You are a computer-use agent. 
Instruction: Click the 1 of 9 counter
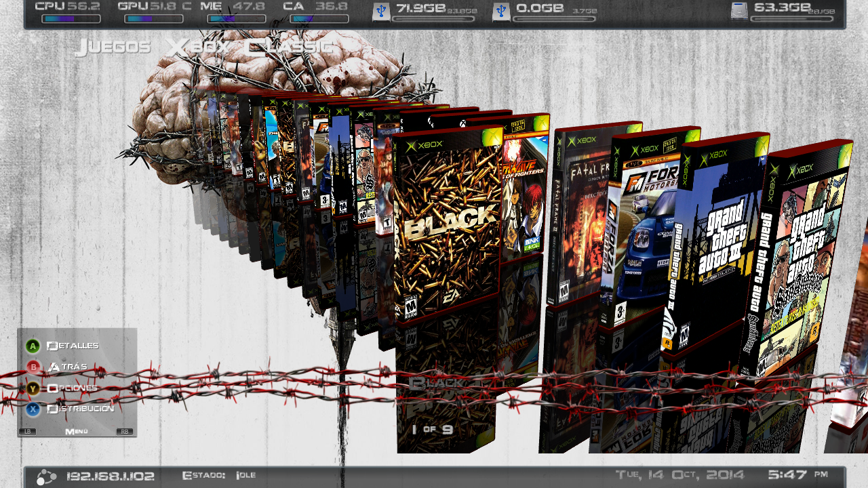[432, 429]
